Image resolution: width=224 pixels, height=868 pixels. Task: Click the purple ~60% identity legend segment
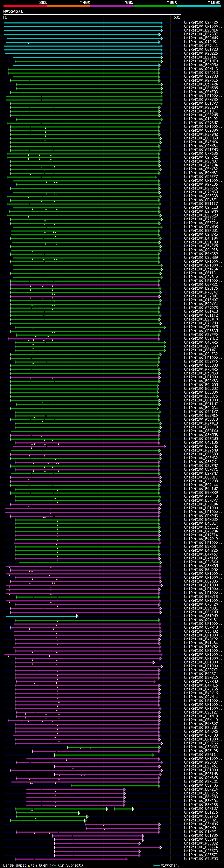click(112, 6)
